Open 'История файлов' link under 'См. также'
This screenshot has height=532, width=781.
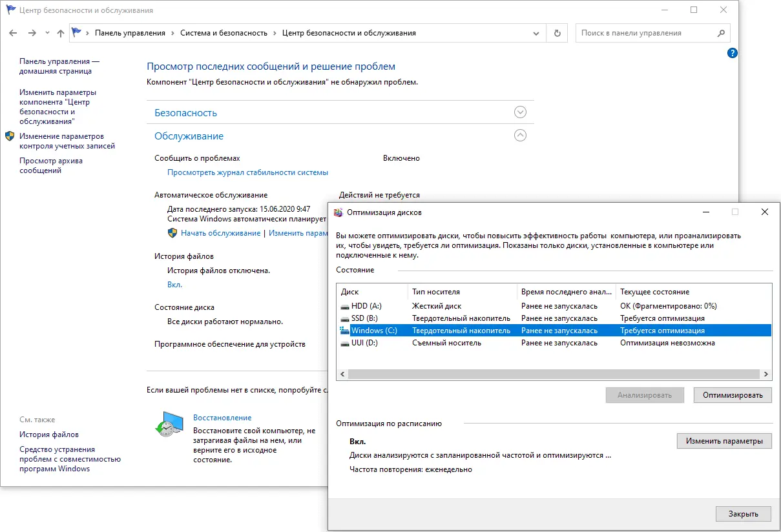pyautogui.click(x=49, y=435)
